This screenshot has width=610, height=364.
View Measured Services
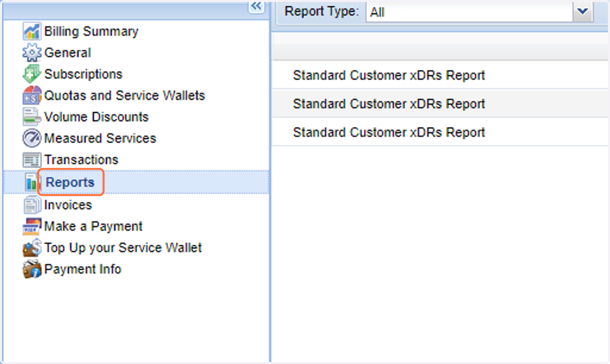100,138
